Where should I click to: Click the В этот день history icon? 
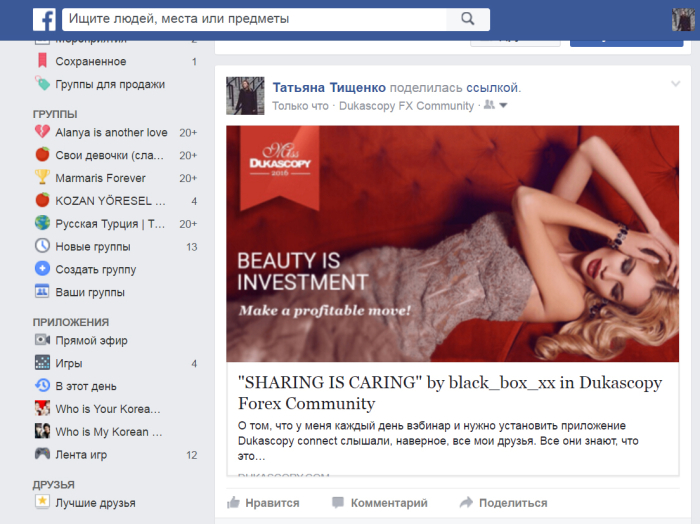42,385
